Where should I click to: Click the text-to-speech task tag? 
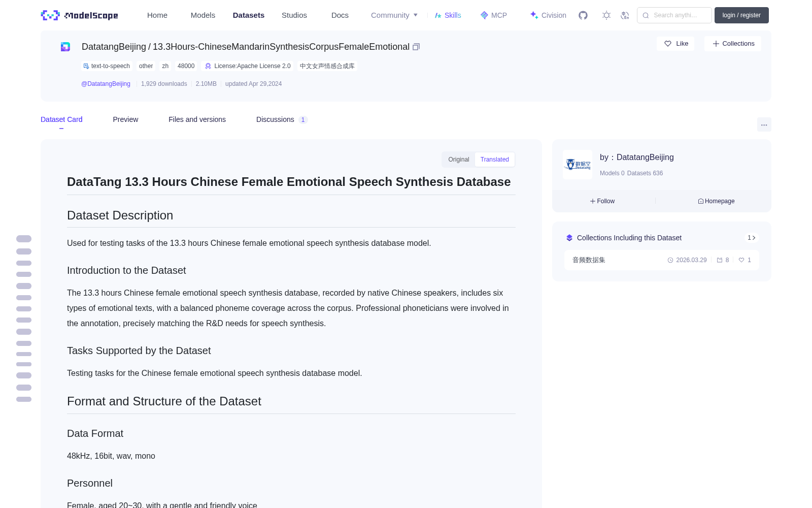tap(107, 66)
